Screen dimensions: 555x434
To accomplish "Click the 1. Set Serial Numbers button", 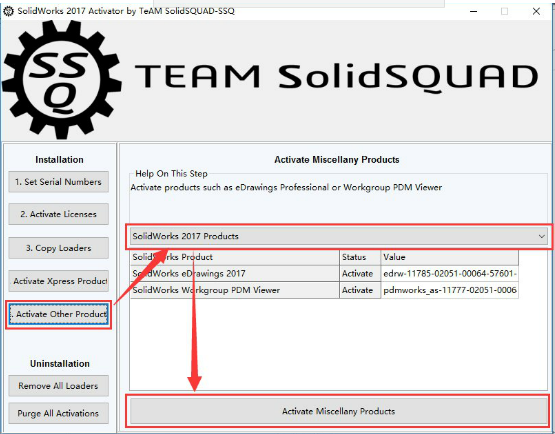I will (58, 182).
